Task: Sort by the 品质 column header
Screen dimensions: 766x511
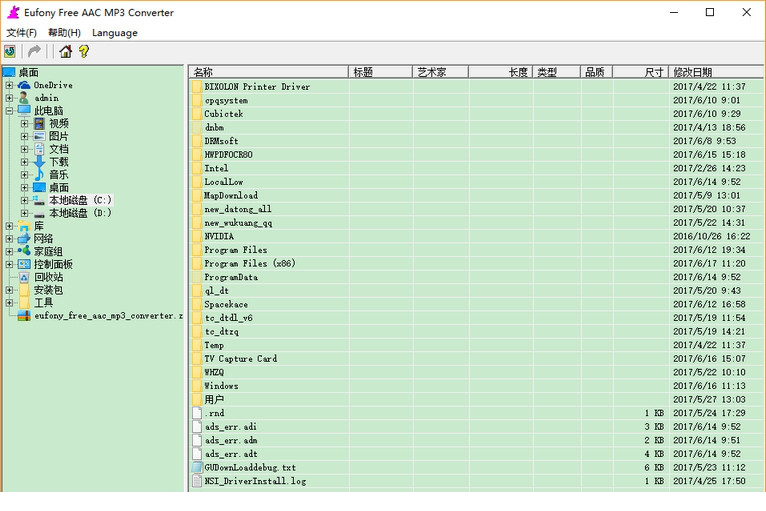Action: 596,72
